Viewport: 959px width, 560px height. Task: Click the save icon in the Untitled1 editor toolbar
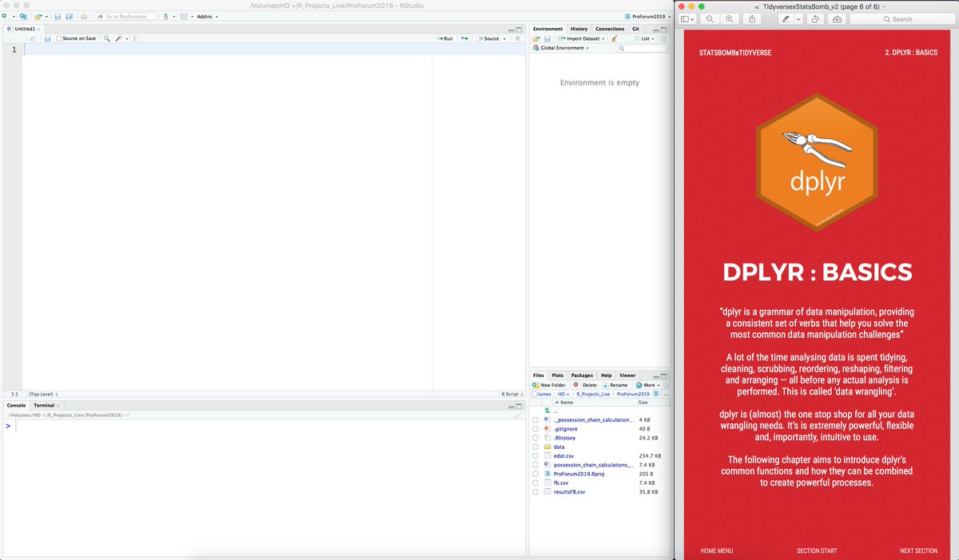point(47,38)
